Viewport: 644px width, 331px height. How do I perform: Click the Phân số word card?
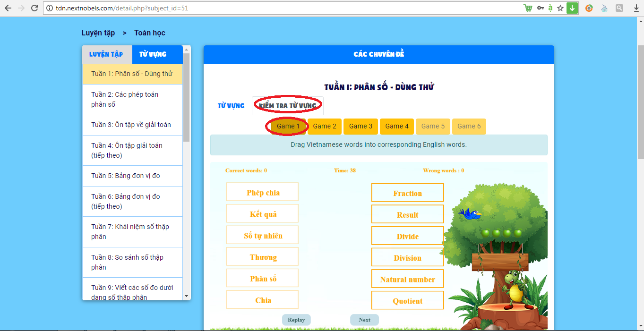coord(262,278)
